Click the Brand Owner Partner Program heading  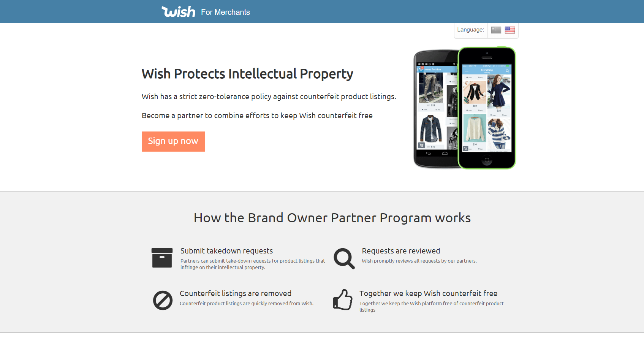click(332, 218)
